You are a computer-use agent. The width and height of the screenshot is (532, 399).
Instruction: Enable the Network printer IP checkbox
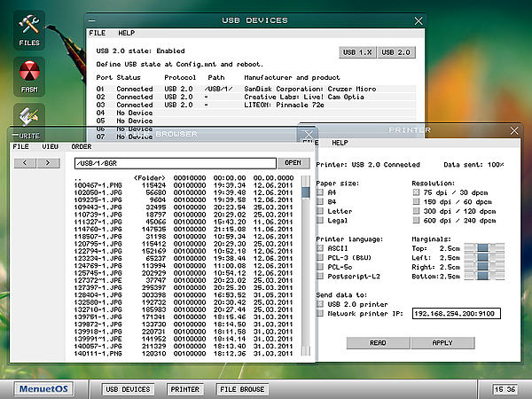pyautogui.click(x=320, y=313)
